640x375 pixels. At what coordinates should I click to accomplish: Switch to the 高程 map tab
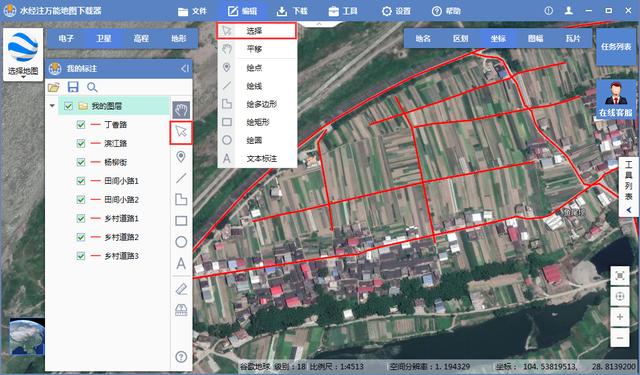click(141, 39)
